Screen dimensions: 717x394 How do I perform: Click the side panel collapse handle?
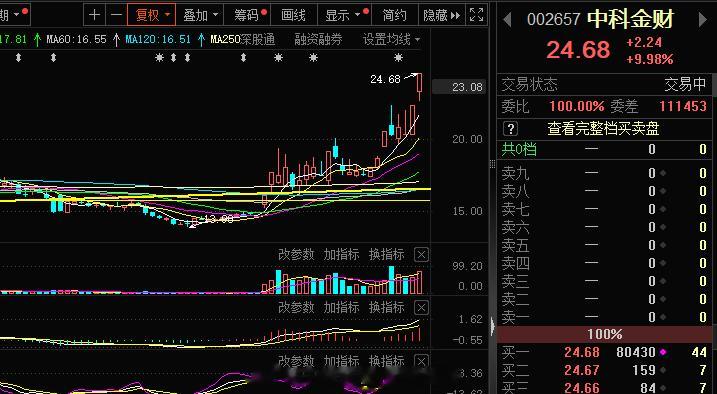492,327
